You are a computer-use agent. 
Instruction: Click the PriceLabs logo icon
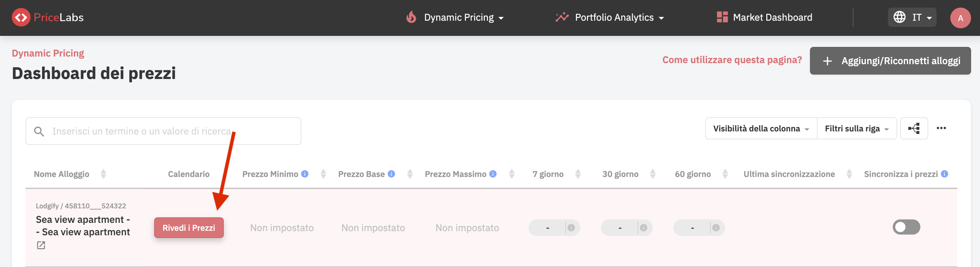pos(21,18)
